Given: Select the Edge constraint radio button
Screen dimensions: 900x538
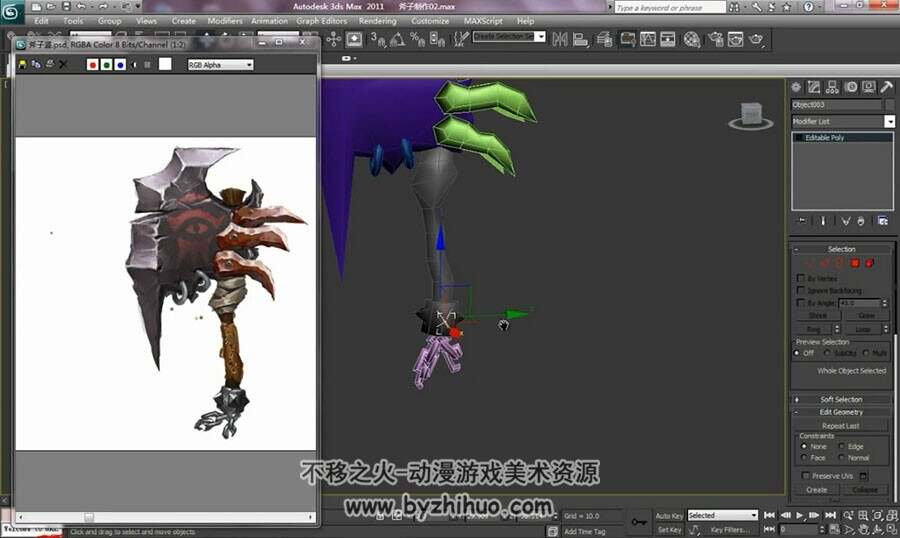Looking at the screenshot, I should tap(841, 446).
